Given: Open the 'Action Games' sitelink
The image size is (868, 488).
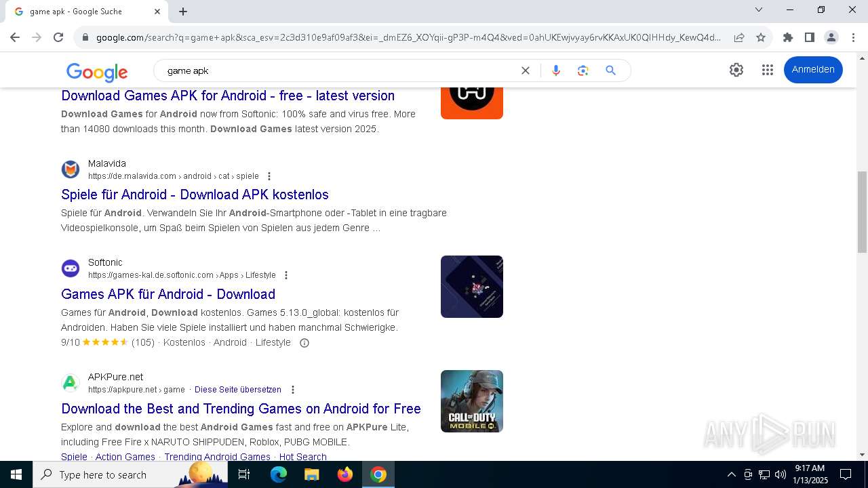Looking at the screenshot, I should [125, 457].
